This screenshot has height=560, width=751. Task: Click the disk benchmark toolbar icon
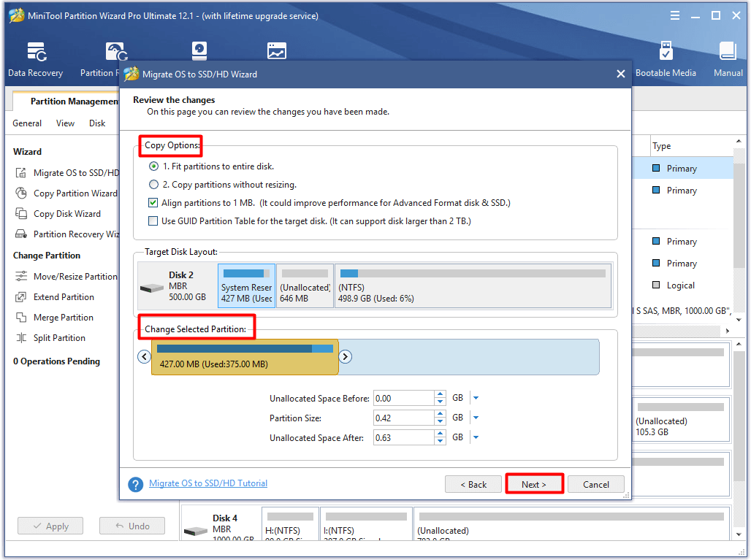tap(199, 50)
